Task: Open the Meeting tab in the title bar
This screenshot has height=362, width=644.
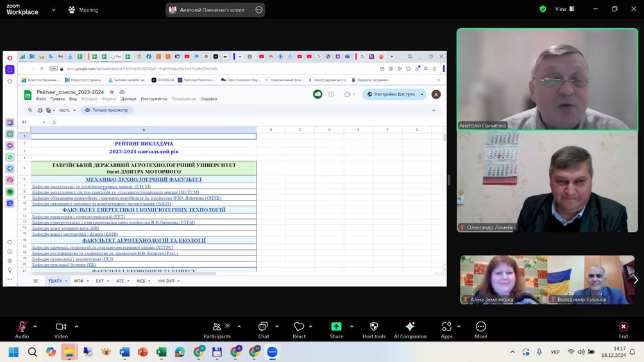Action: [x=83, y=10]
